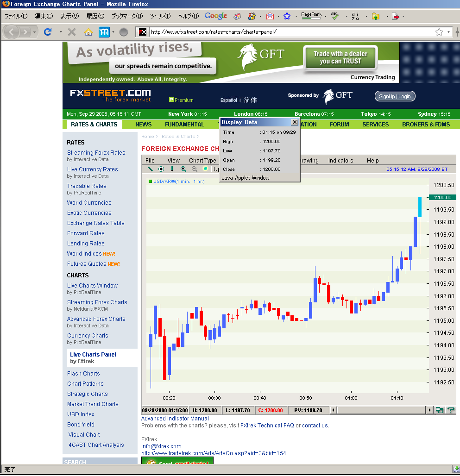Switch to the BROKERS & FDMS tab
The image size is (460, 476).
tap(426, 125)
